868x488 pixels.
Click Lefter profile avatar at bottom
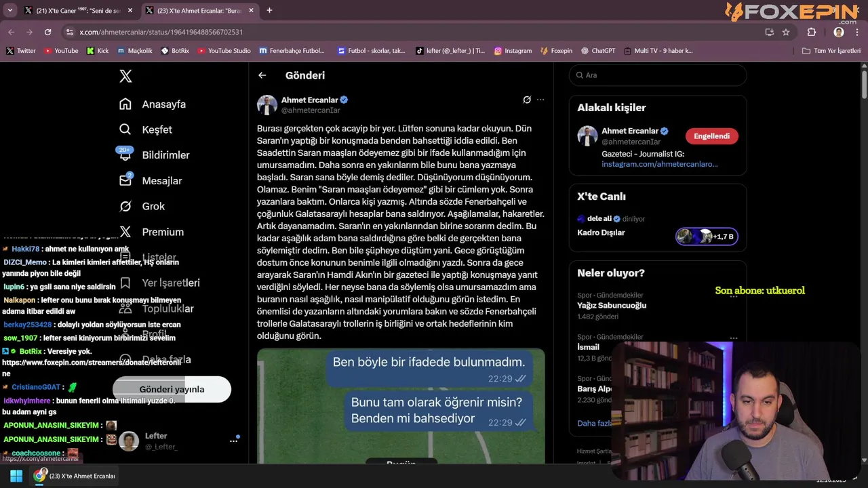coord(129,441)
